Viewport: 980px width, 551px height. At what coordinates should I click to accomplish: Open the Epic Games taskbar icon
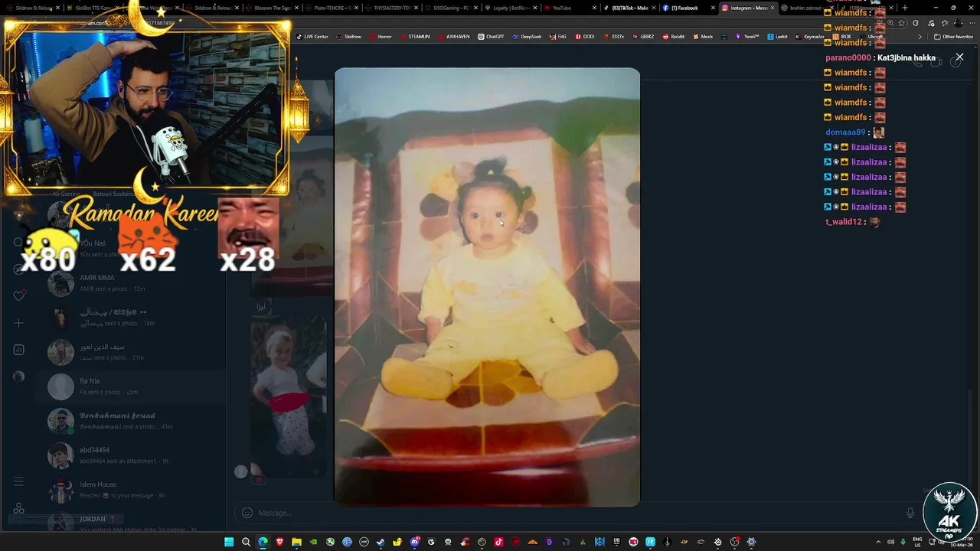tap(616, 542)
